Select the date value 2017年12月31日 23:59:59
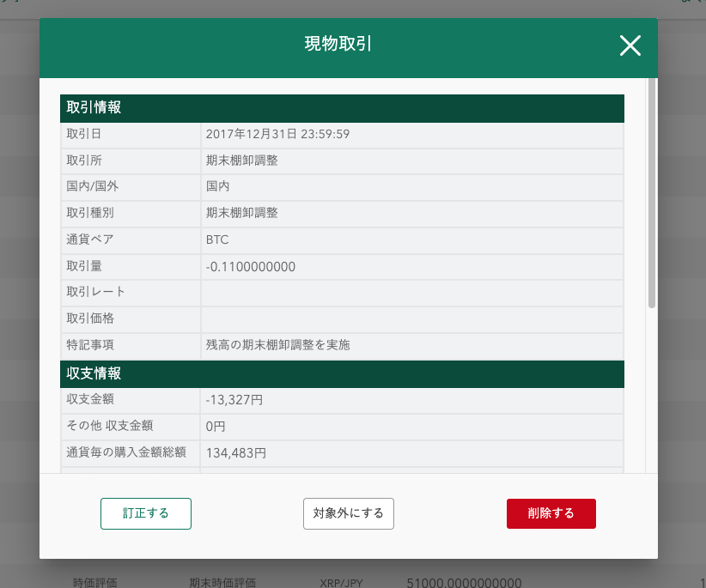This screenshot has height=588, width=706. click(277, 134)
